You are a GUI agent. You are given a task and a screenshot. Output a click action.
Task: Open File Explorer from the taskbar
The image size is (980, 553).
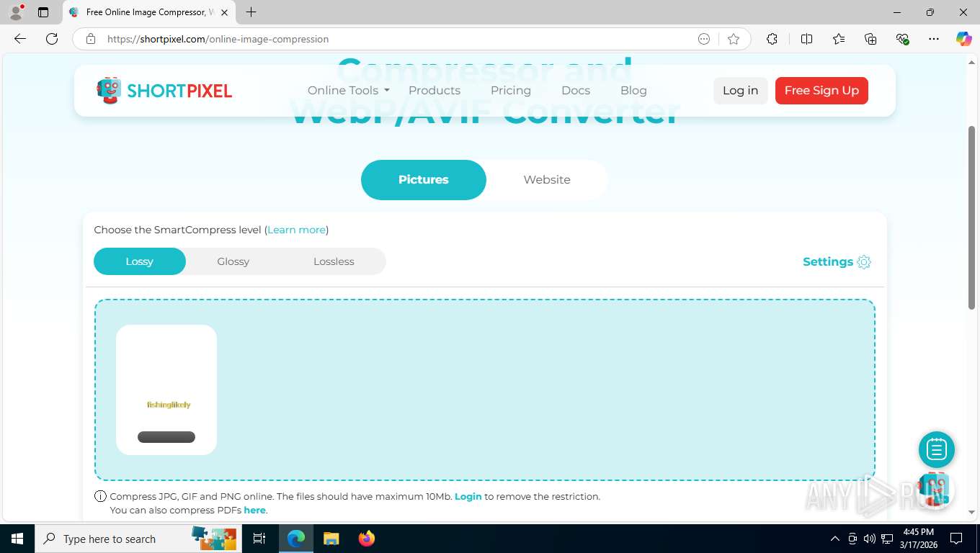(x=331, y=539)
